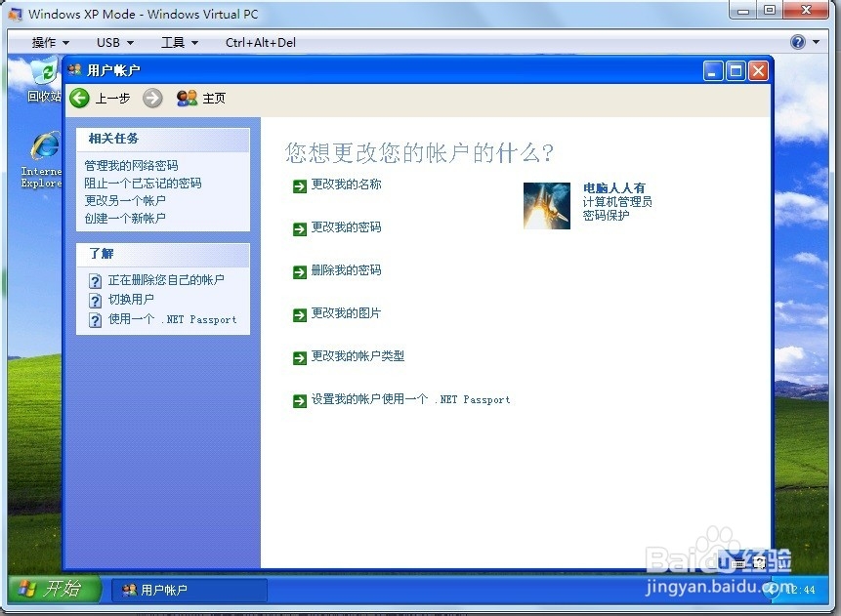The width and height of the screenshot is (841, 616).
Task: Open 更改我的帐户类型 option text
Action: pyautogui.click(x=357, y=356)
